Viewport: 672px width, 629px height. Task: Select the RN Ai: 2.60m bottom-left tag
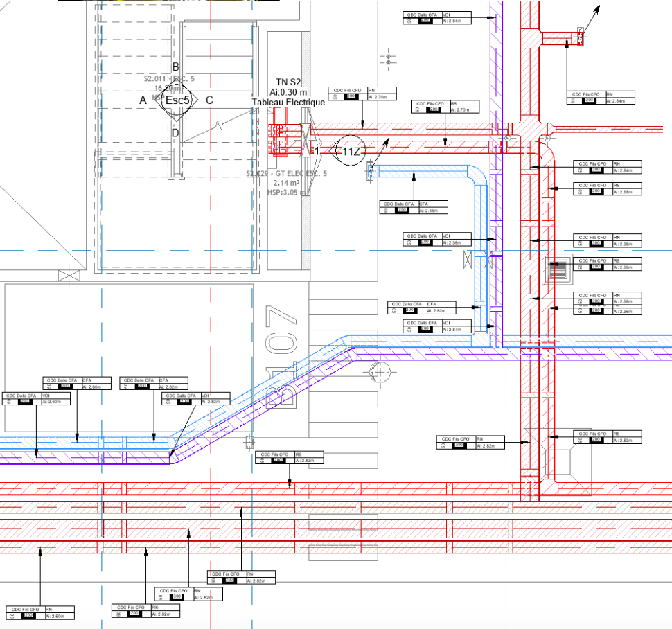39,612
